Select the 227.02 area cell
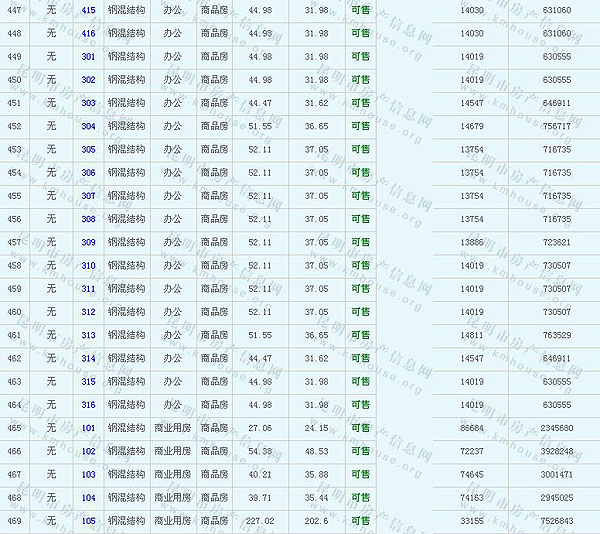 258,521
